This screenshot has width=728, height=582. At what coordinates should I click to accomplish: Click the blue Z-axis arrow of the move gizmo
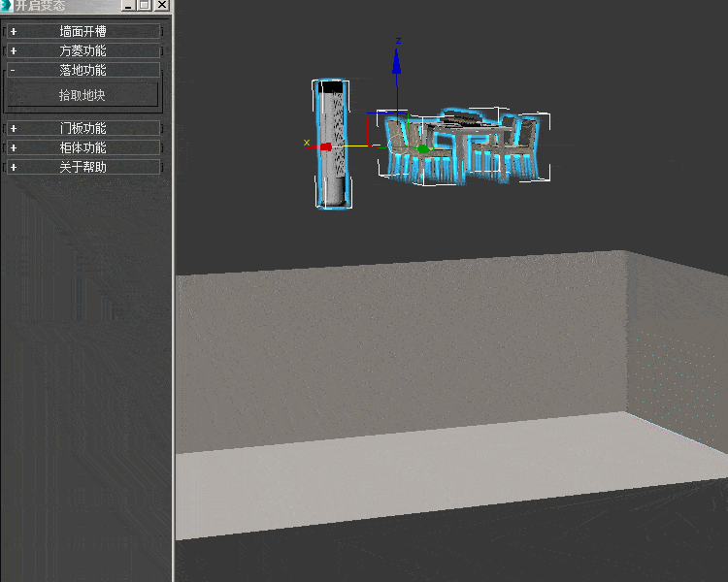(x=396, y=61)
